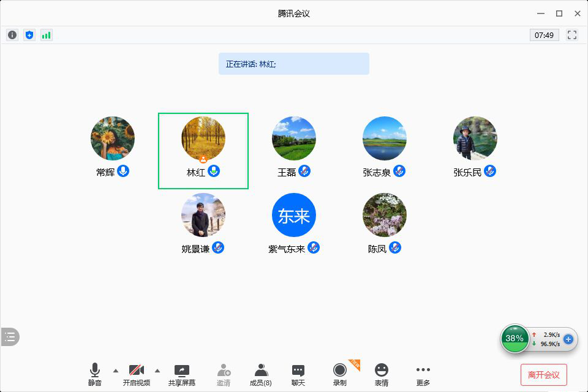
Task: Expand video options arrow beside camera
Action: (157, 371)
